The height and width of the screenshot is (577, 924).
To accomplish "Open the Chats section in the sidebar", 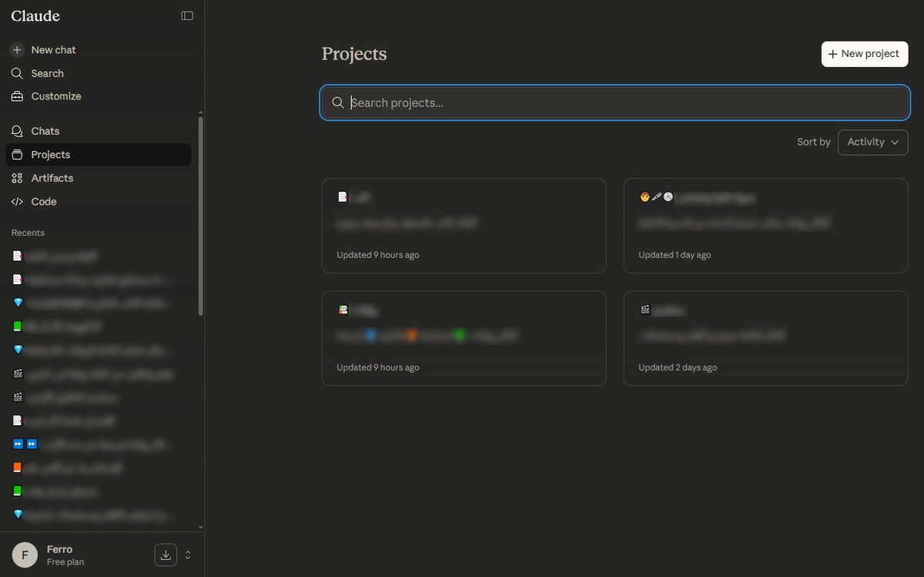I will coord(98,131).
